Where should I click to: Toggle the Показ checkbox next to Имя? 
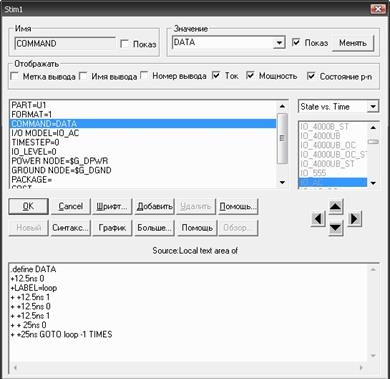(x=124, y=44)
